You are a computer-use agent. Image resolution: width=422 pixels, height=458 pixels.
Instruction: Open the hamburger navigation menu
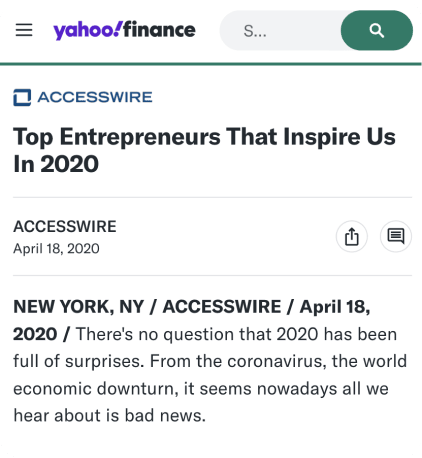(x=24, y=30)
